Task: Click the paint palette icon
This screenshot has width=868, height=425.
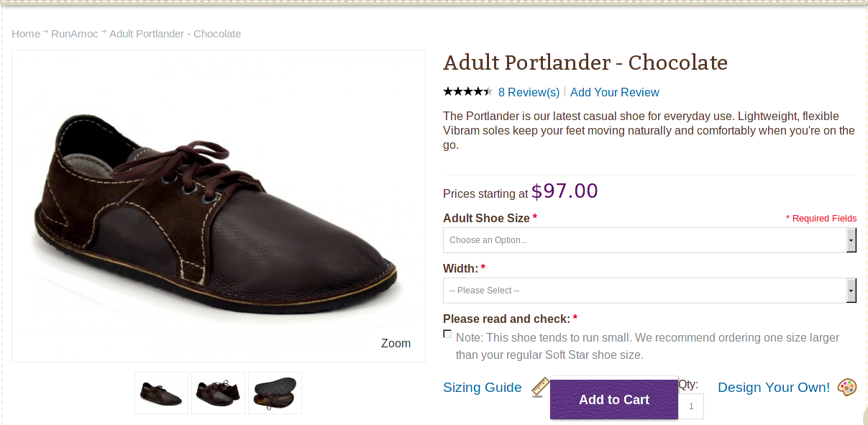Action: (847, 387)
